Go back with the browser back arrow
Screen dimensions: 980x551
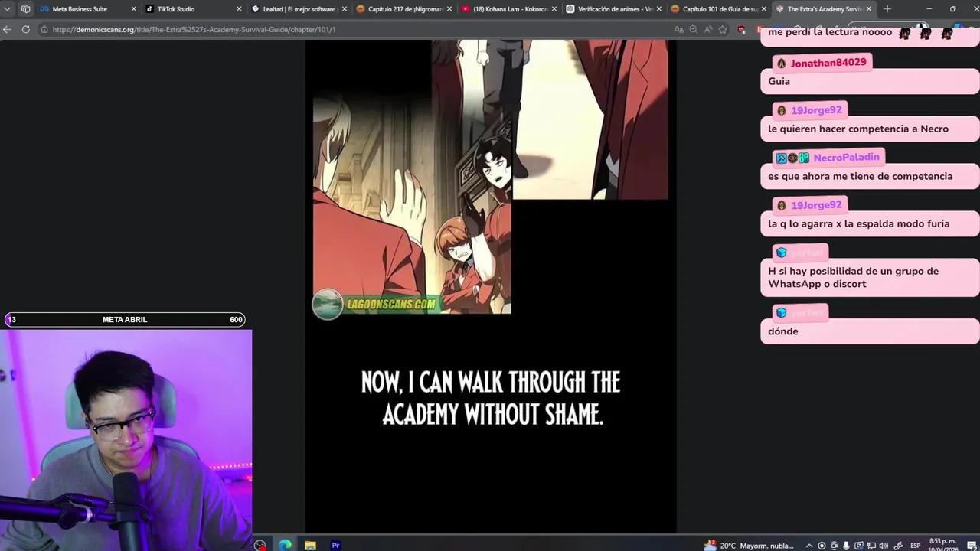(x=8, y=29)
